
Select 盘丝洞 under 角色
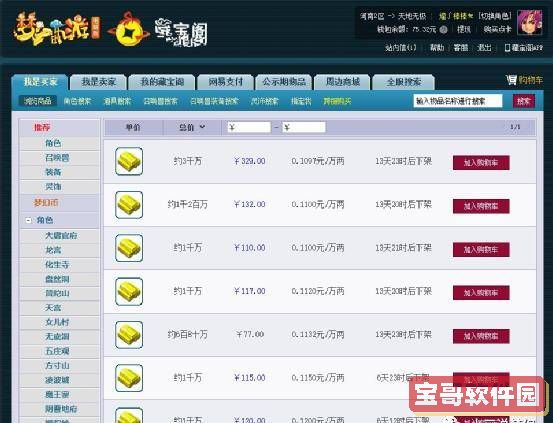tap(57, 279)
